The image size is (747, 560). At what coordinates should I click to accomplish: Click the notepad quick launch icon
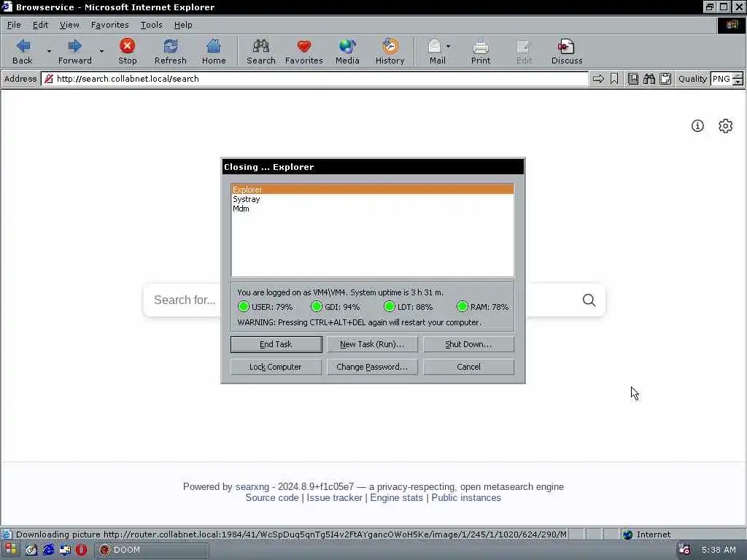31,550
